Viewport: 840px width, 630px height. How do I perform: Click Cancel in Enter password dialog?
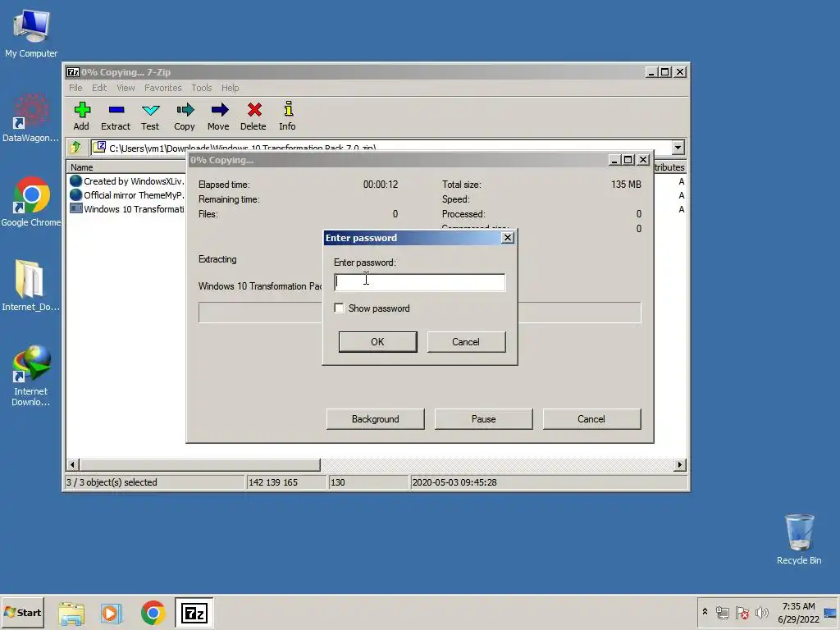(466, 342)
